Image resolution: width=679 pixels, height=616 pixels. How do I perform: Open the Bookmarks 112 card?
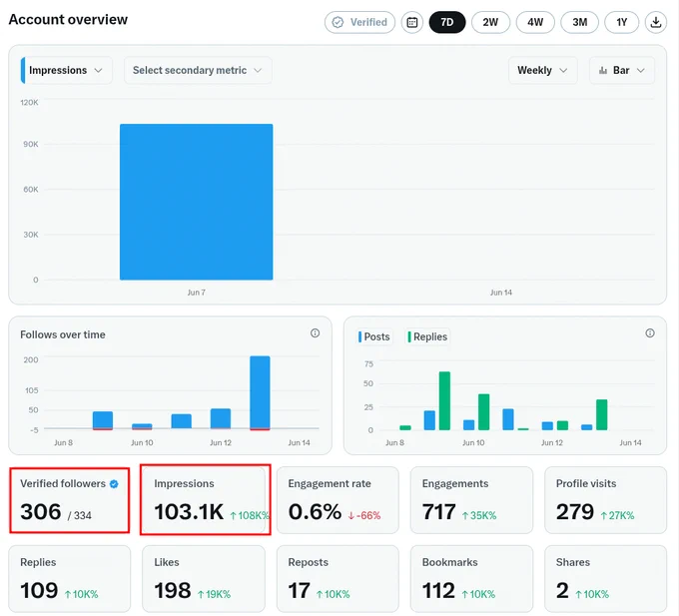[x=471, y=579]
